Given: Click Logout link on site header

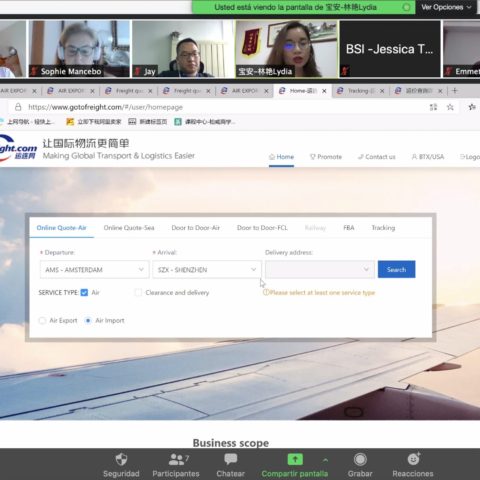Looking at the screenshot, I should pyautogui.click(x=470, y=157).
